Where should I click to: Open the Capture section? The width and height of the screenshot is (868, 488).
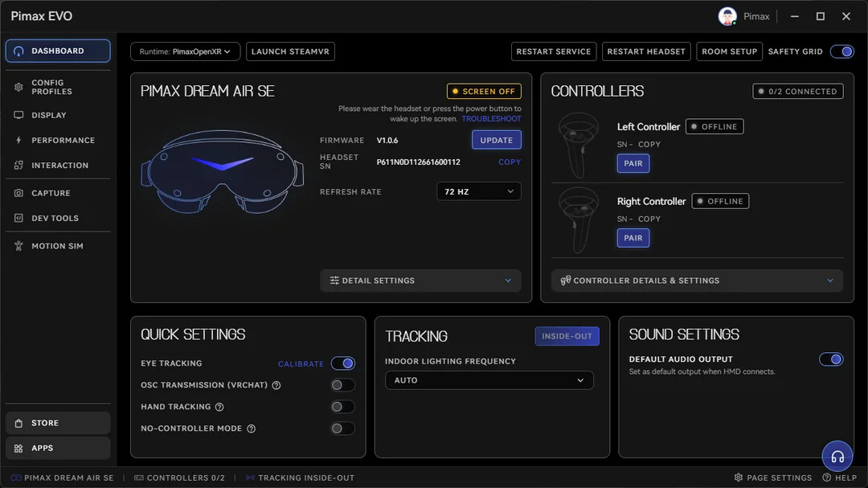point(58,193)
